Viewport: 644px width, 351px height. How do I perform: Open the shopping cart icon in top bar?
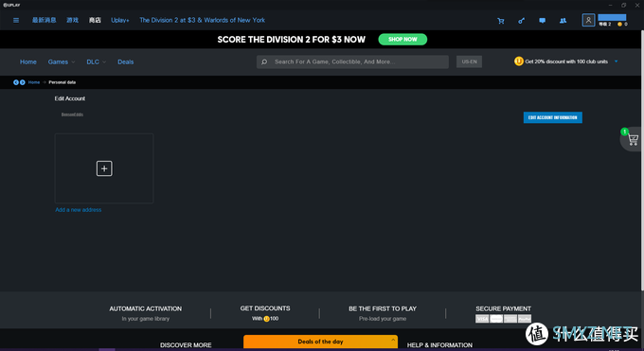click(x=501, y=21)
